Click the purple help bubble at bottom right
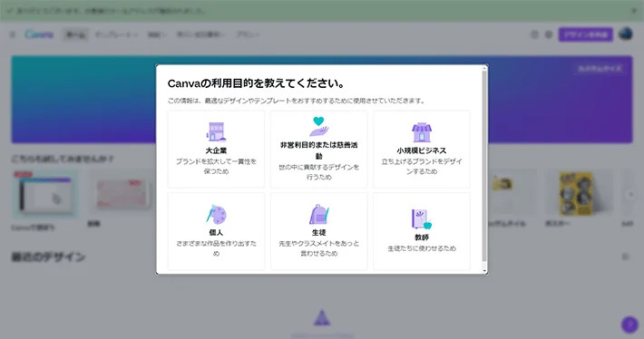 coord(629,324)
